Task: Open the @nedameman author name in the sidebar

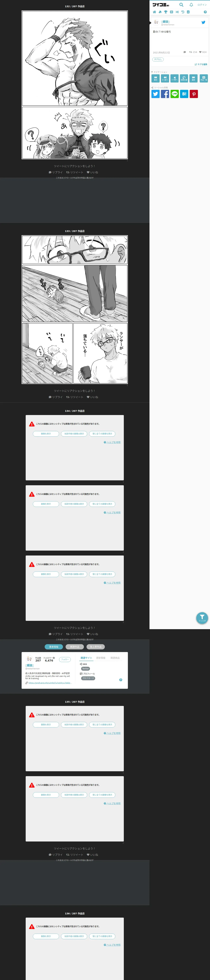Action: 168,25
